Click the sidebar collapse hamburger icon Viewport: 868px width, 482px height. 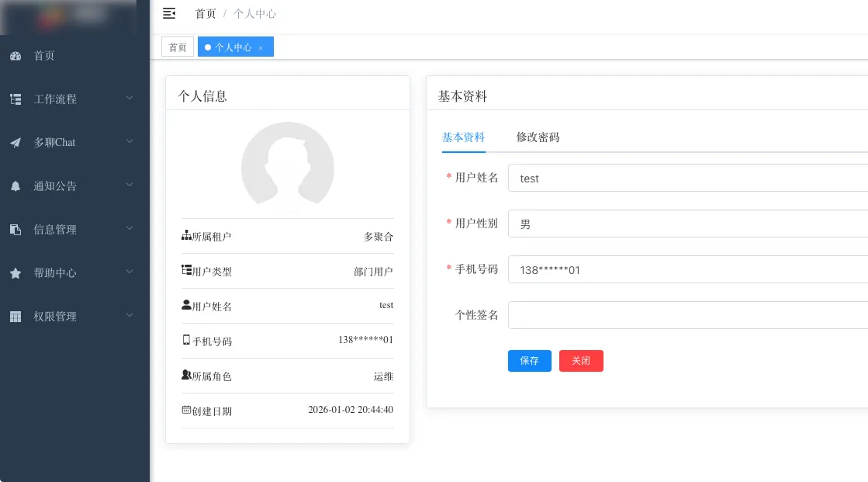click(169, 13)
